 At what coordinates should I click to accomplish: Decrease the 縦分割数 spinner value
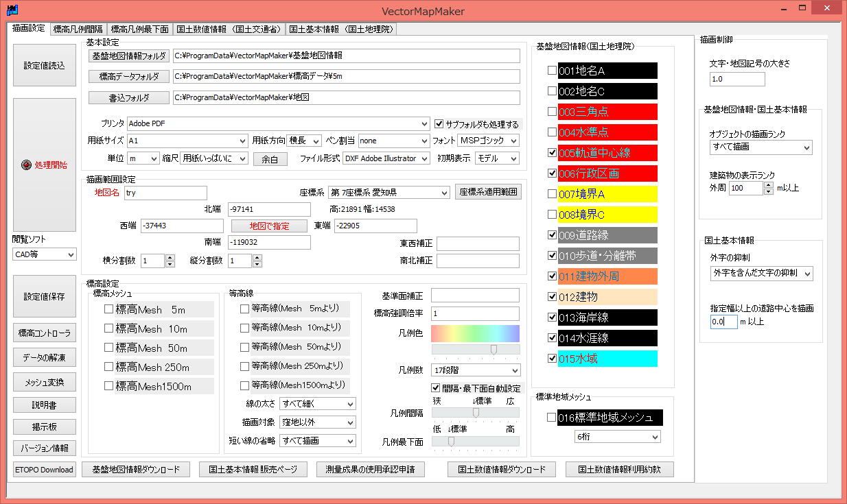(257, 264)
